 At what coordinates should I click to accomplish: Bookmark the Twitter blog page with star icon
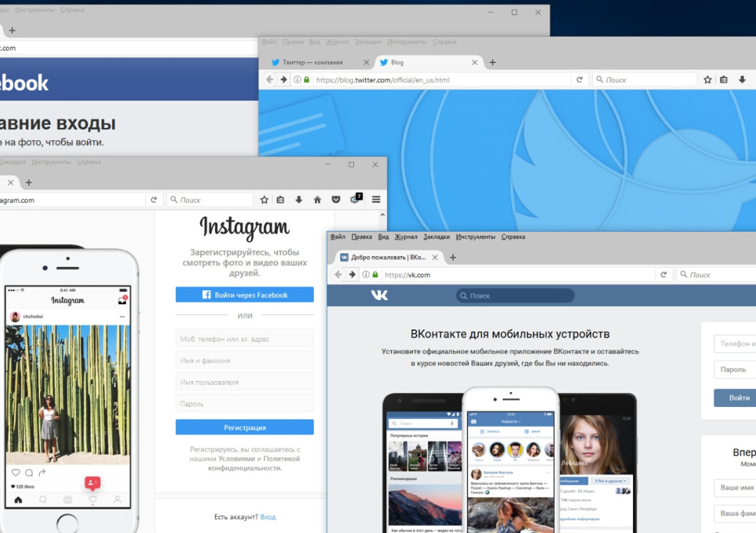(x=707, y=80)
